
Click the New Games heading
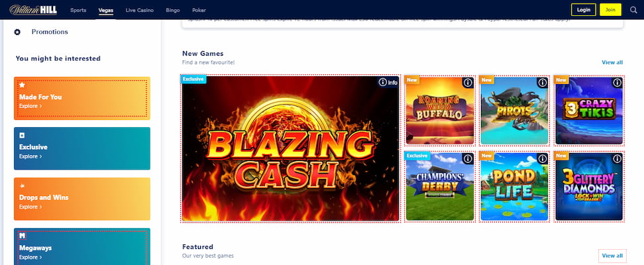click(203, 54)
